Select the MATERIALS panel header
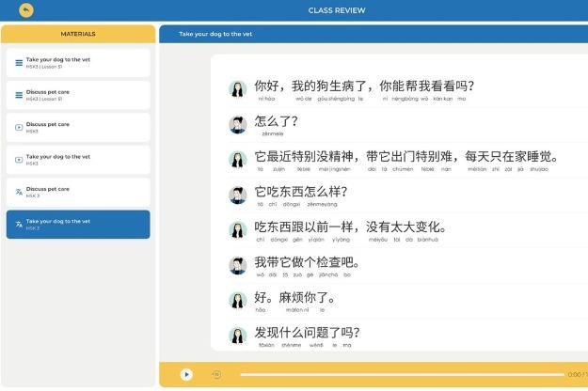Viewport: 588px width, 391px height. point(78,34)
